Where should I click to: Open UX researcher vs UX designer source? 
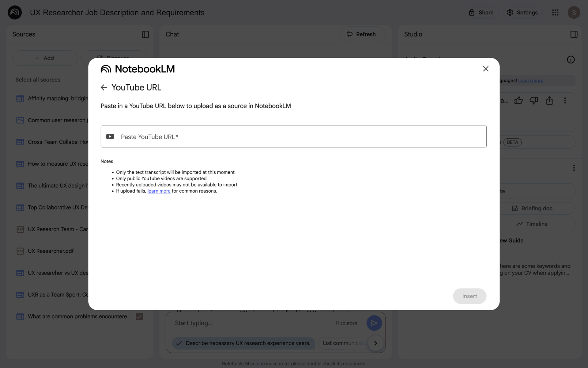click(x=58, y=273)
